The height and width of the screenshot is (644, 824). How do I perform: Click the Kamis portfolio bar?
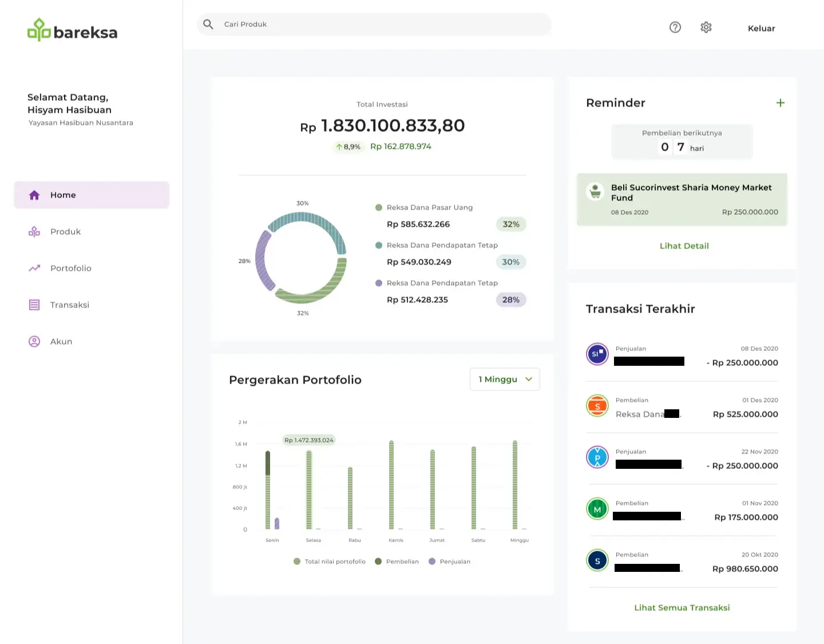(x=391, y=485)
